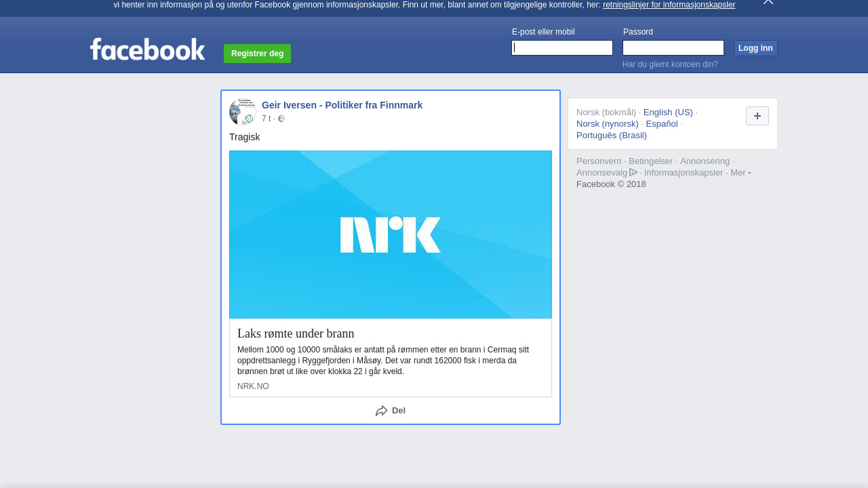Open the NRK article image

coord(391,235)
